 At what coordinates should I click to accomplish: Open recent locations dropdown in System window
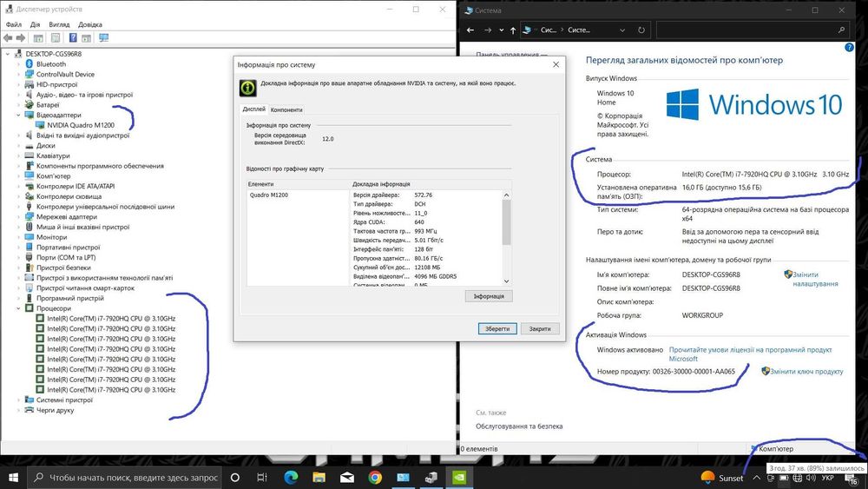[x=501, y=30]
